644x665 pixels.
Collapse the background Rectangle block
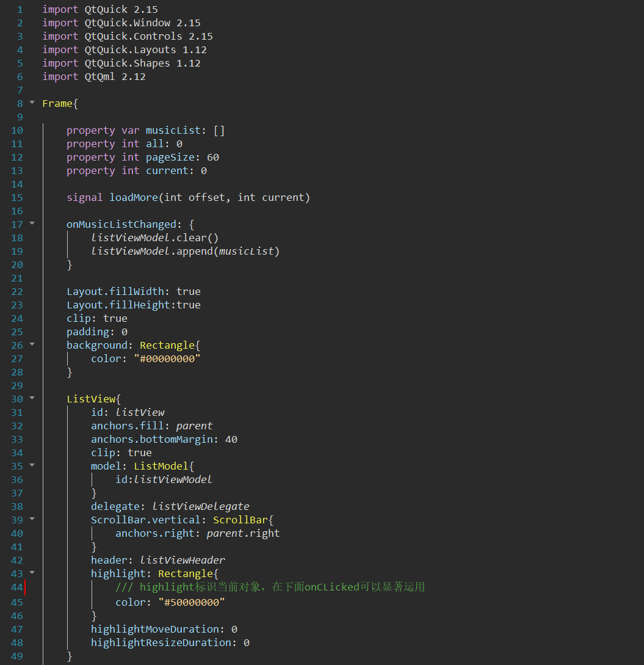tap(32, 345)
